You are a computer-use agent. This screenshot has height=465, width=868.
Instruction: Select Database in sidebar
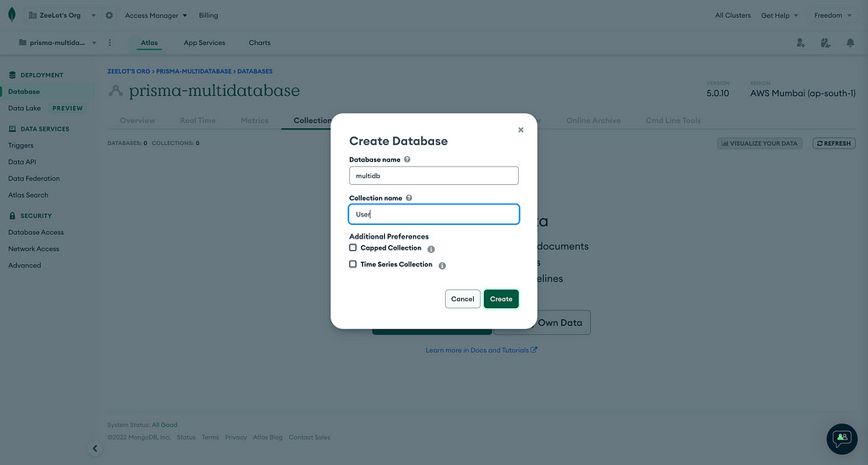(24, 92)
